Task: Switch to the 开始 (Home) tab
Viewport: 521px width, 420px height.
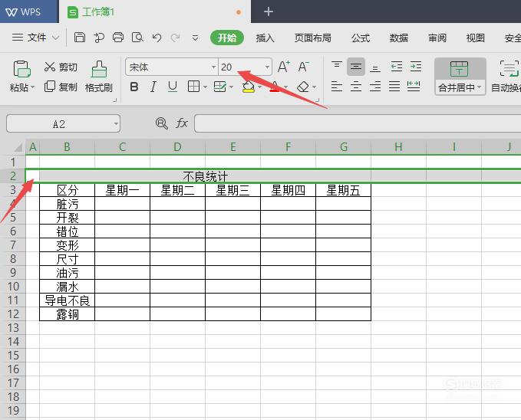Action: click(x=227, y=38)
